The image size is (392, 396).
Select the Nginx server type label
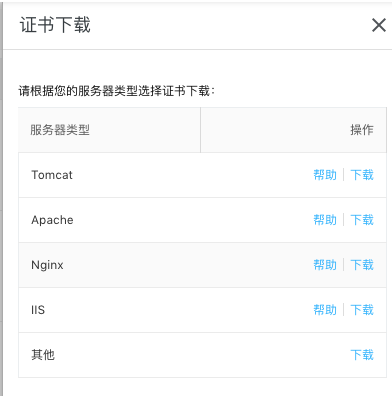[47, 265]
